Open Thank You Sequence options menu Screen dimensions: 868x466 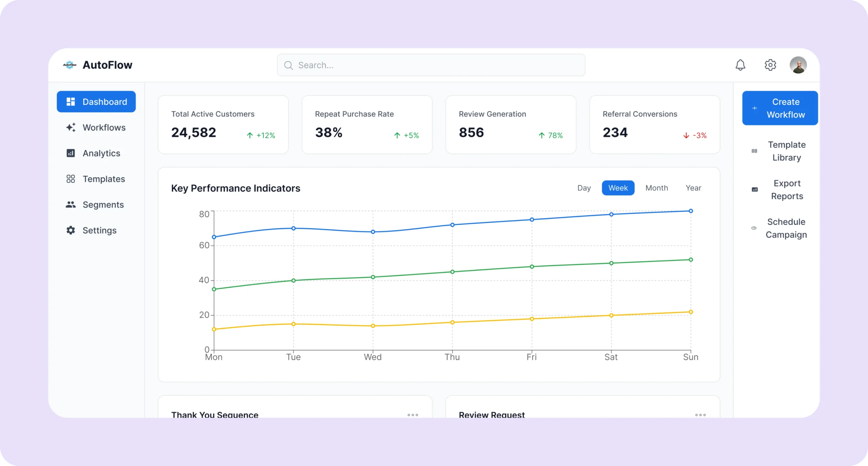point(413,415)
